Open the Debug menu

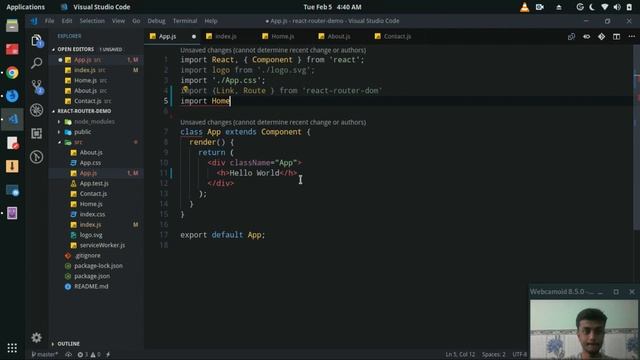(x=156, y=21)
